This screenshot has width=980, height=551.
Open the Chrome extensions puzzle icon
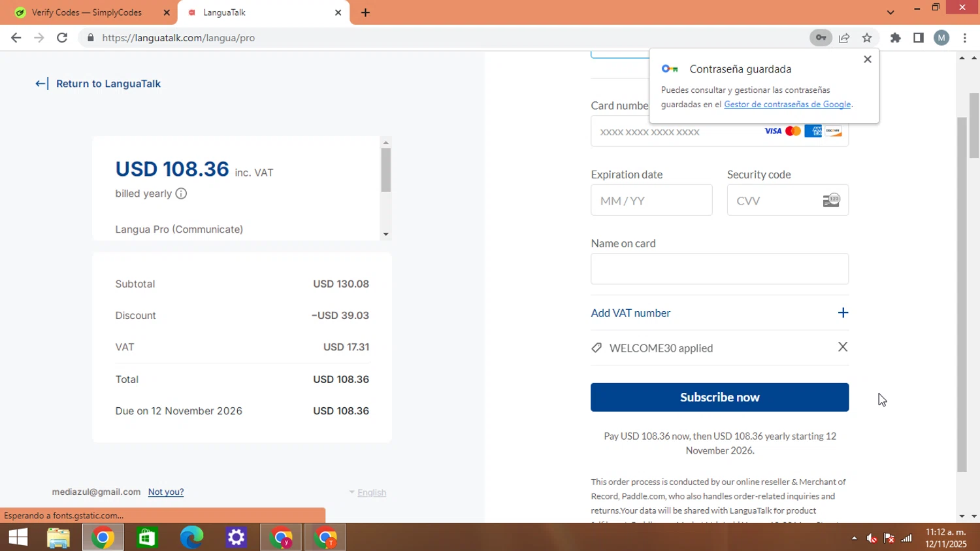(896, 38)
